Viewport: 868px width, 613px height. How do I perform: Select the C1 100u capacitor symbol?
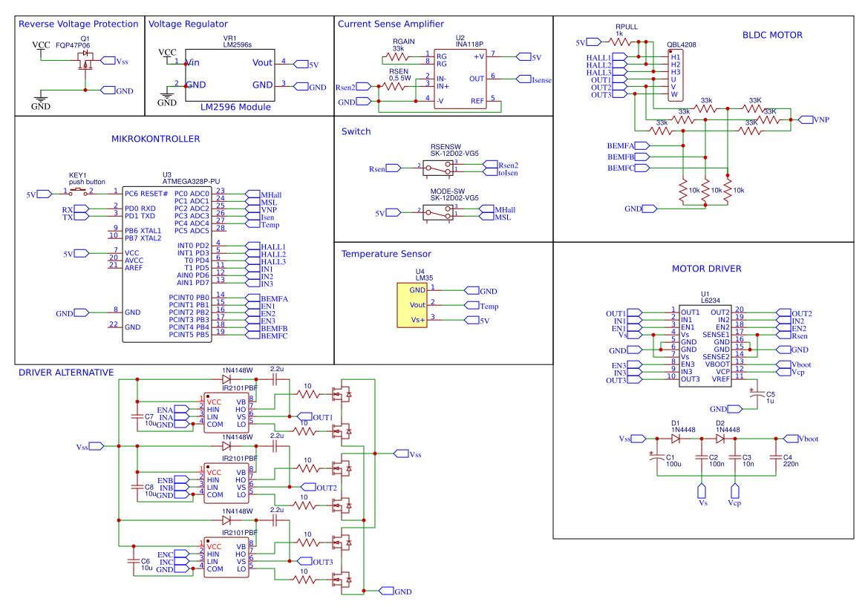click(657, 457)
